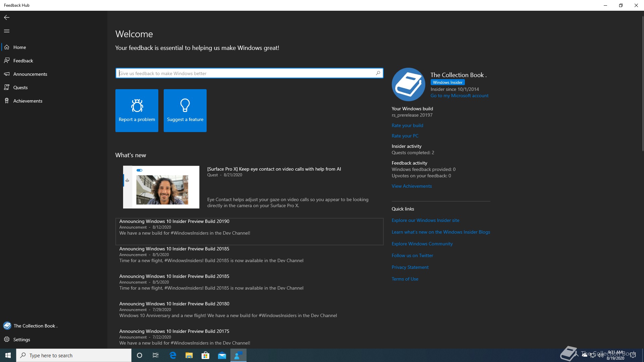The width and height of the screenshot is (644, 362).
Task: Click the profile book avatar image
Action: coord(408,84)
